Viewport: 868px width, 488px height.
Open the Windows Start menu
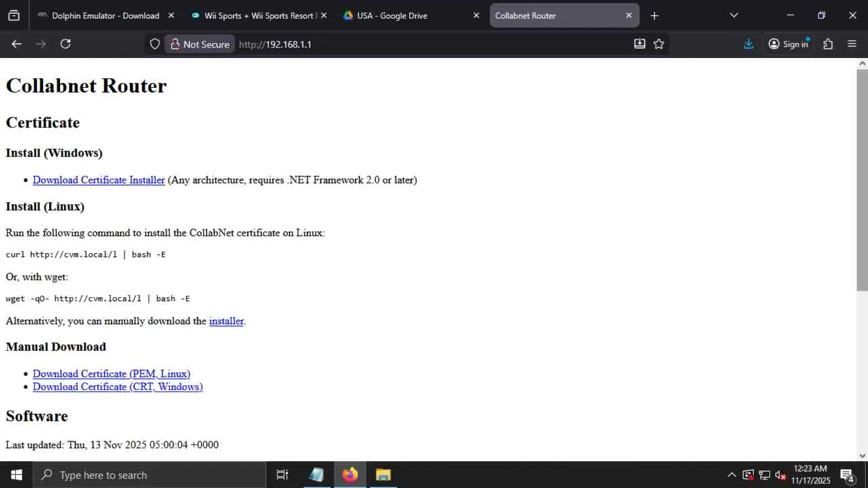16,474
